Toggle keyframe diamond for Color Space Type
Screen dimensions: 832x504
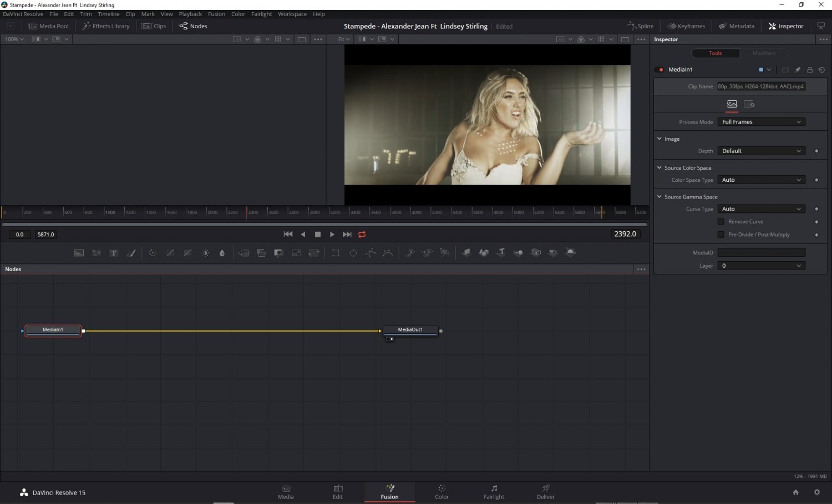[x=816, y=180]
